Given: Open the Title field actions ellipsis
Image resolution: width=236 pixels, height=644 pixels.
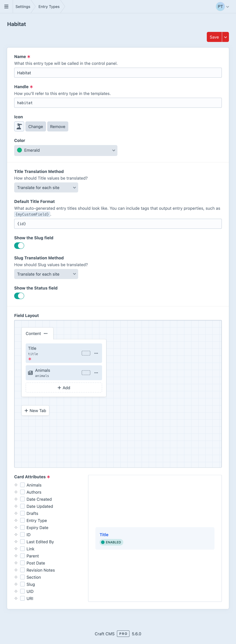Looking at the screenshot, I should (x=96, y=353).
